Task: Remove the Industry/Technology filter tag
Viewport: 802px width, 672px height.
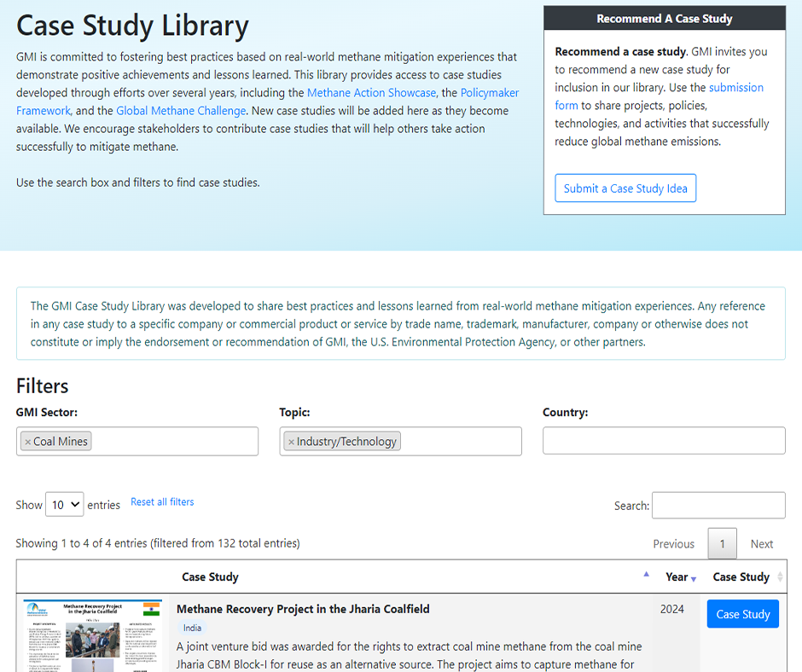Action: tap(291, 442)
